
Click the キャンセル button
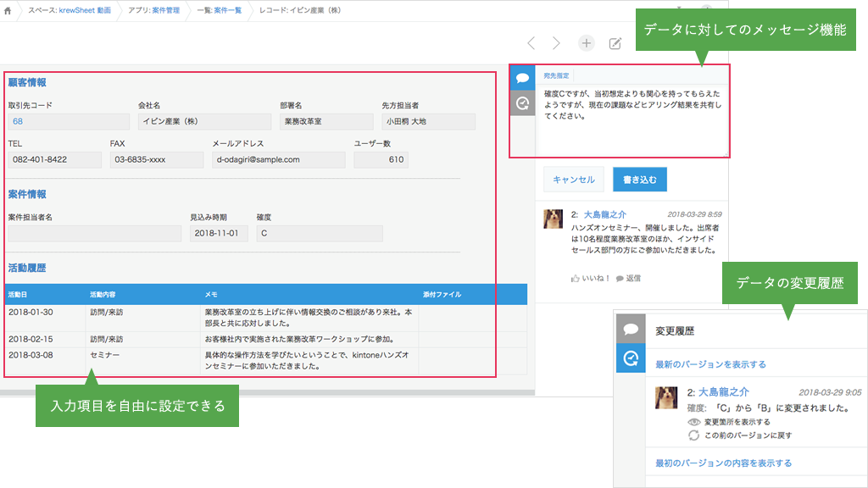(x=574, y=180)
